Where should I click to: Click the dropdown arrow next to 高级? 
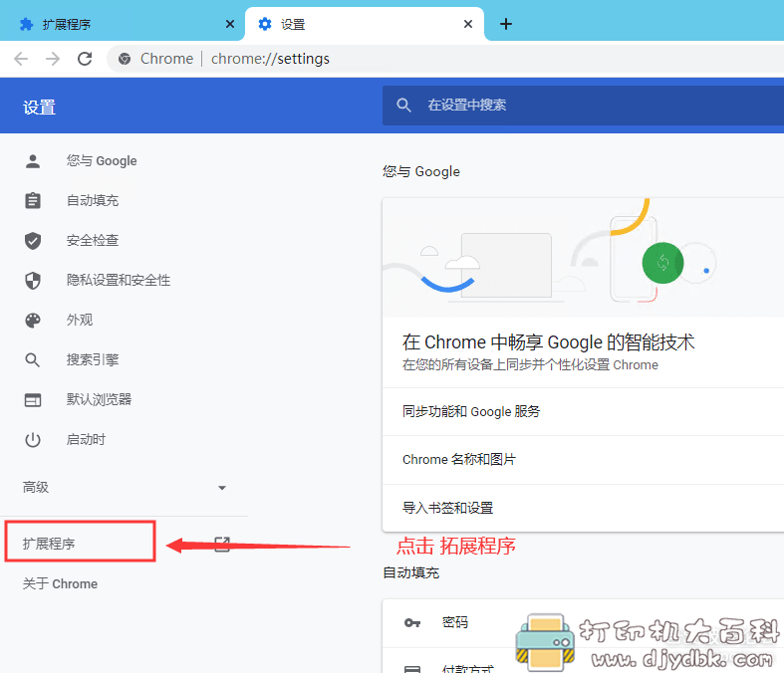(x=222, y=488)
